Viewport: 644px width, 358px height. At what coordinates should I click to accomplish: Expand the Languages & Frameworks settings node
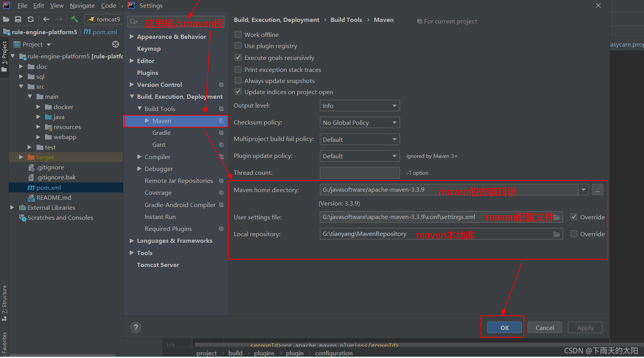[132, 241]
